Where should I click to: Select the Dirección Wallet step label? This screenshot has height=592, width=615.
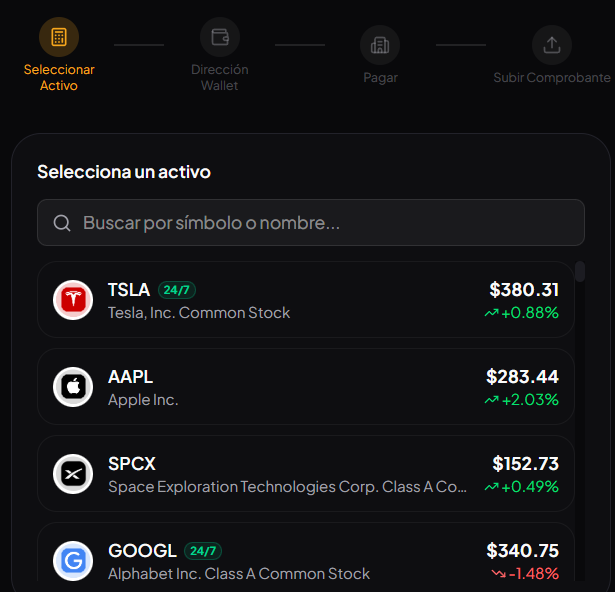(220, 77)
